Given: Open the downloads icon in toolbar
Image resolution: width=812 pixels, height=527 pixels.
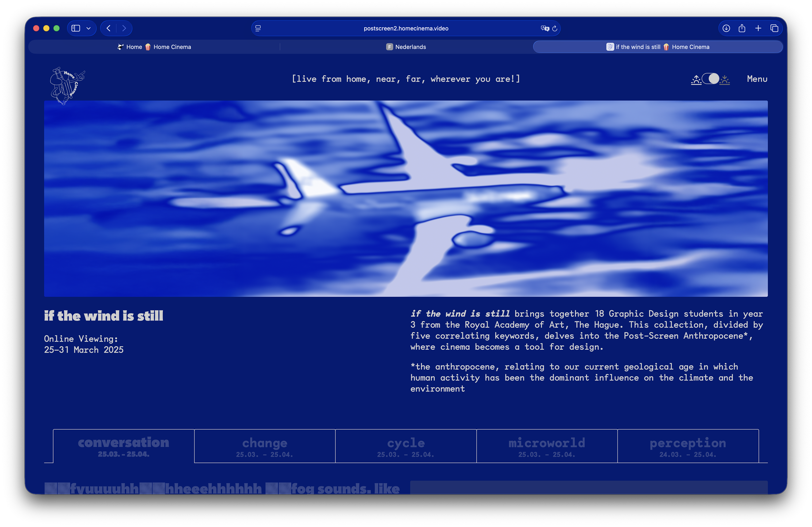Looking at the screenshot, I should (726, 28).
